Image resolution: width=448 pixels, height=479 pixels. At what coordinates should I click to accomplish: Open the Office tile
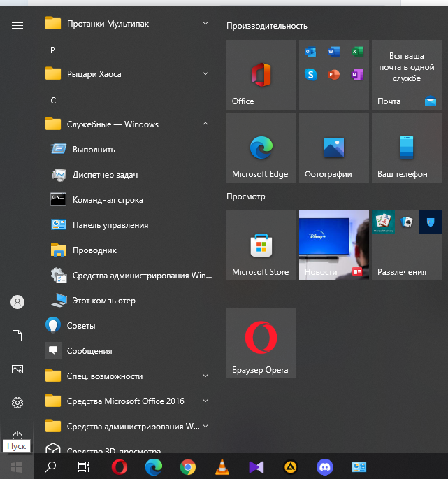[261, 75]
